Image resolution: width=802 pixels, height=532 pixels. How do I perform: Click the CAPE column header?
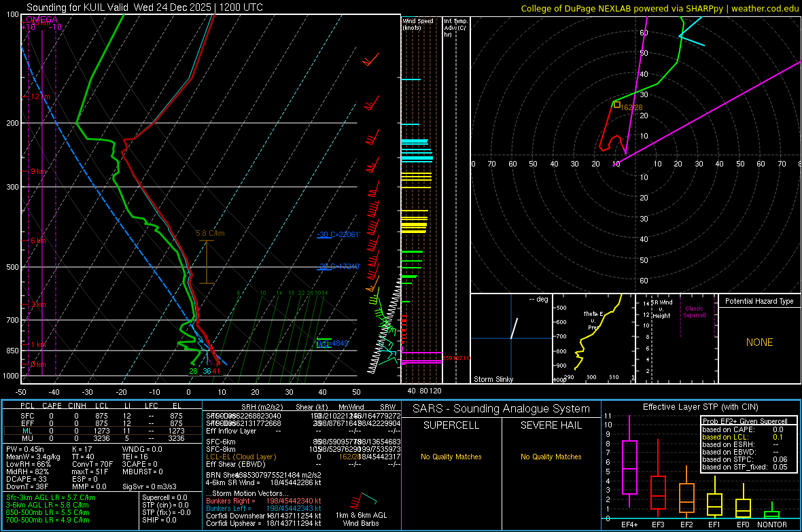point(52,406)
